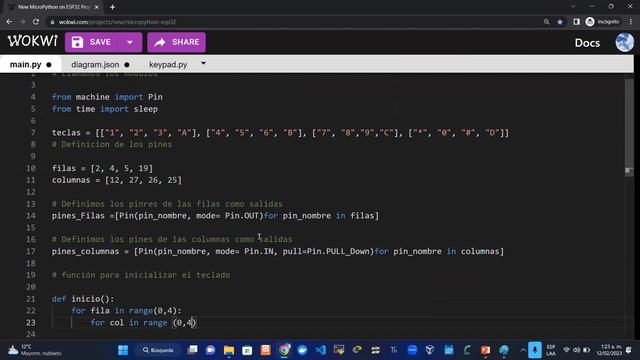Click the SHARE button

coord(176,42)
